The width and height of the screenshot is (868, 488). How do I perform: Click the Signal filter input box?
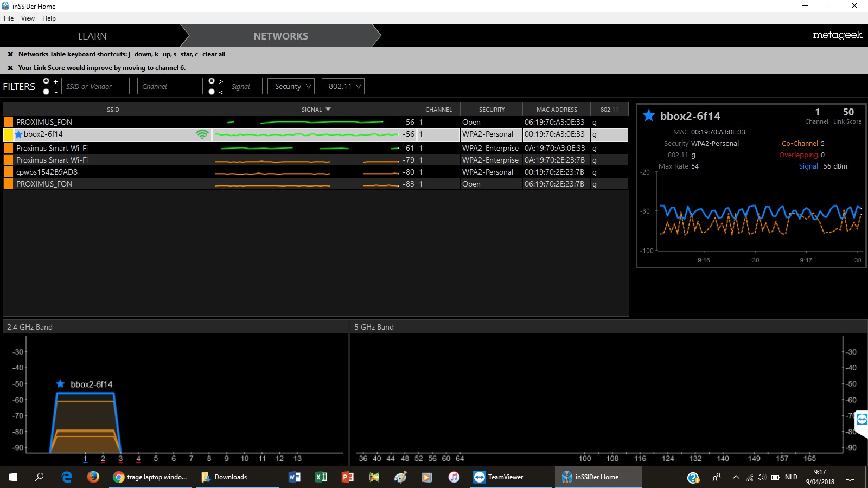pyautogui.click(x=244, y=86)
